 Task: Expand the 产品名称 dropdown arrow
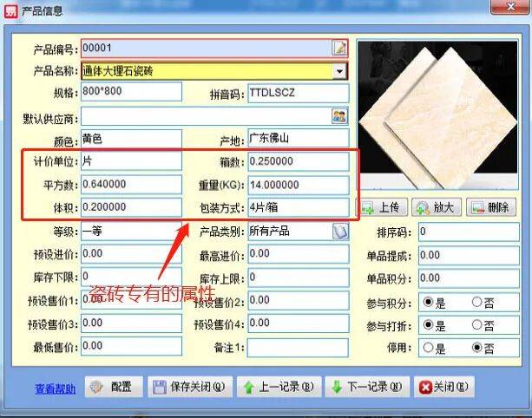pyautogui.click(x=339, y=71)
